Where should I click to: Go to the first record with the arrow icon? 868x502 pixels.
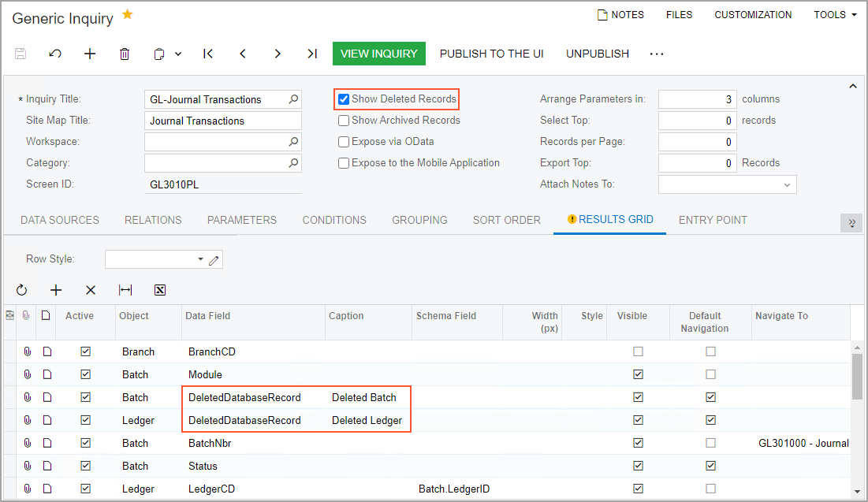pyautogui.click(x=208, y=54)
